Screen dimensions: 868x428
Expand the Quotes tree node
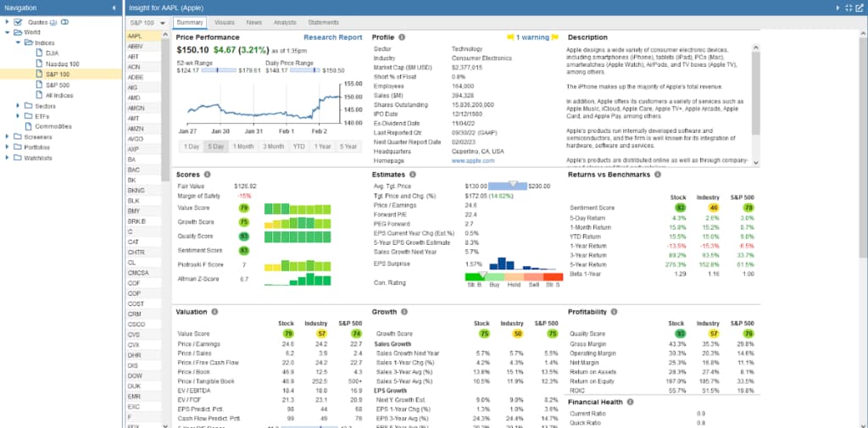click(x=7, y=22)
